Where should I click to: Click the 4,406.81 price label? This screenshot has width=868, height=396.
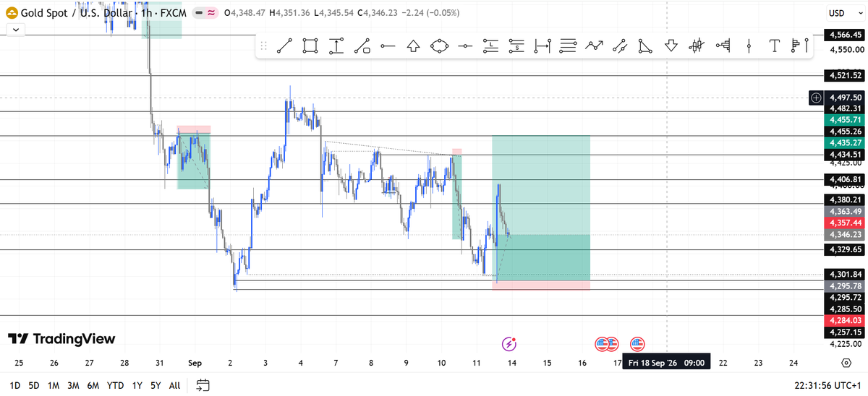[x=844, y=179]
